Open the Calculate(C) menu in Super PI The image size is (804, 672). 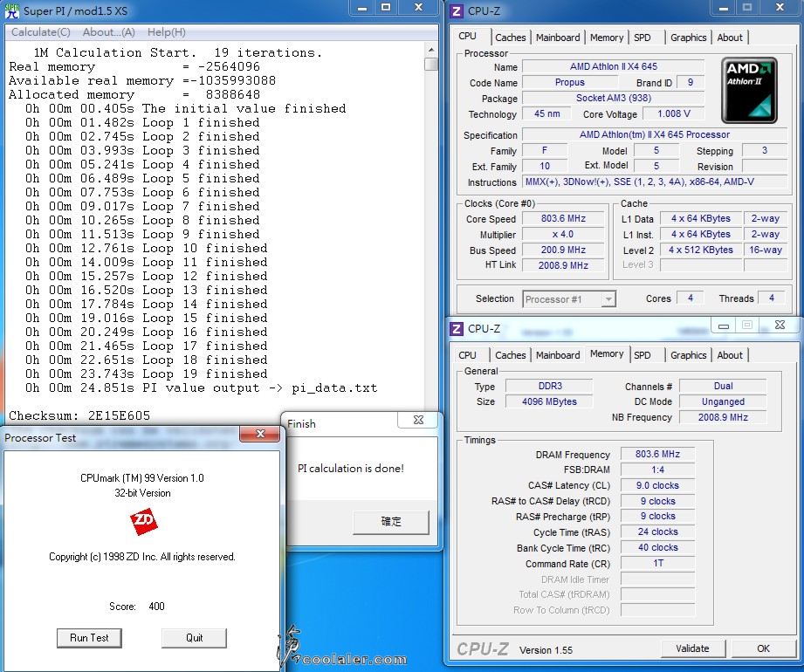pos(40,32)
